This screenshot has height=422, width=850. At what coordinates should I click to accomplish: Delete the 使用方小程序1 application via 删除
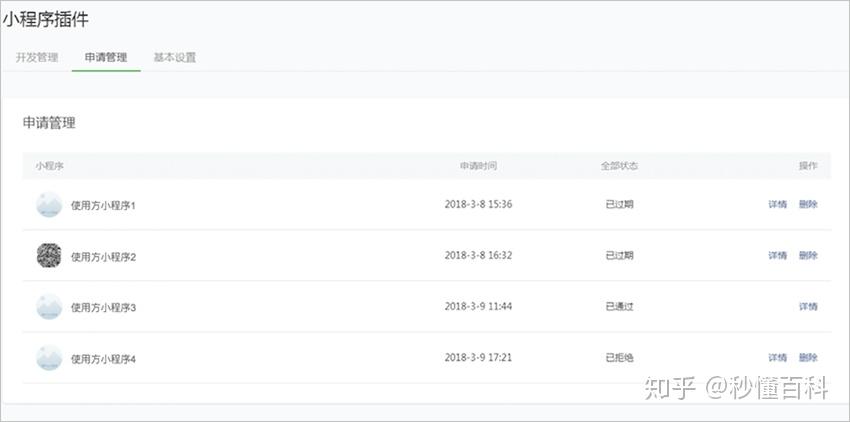point(808,204)
